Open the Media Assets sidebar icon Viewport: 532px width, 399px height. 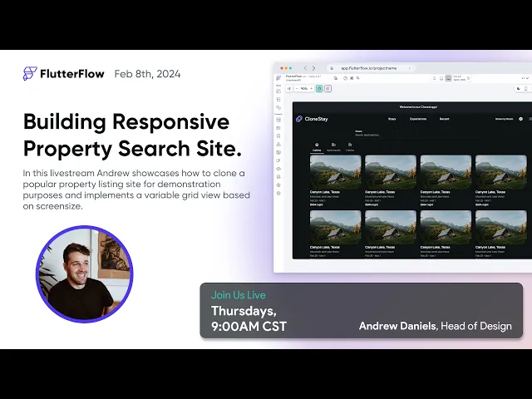tap(278, 152)
